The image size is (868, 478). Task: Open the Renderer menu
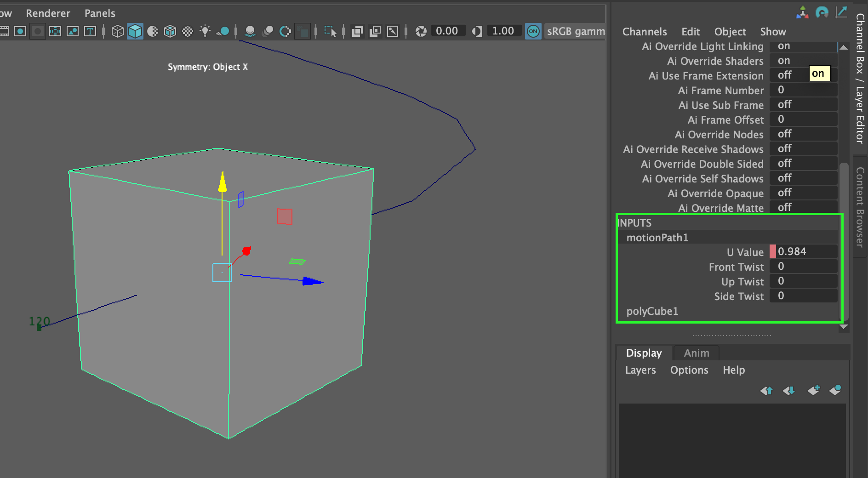click(48, 13)
